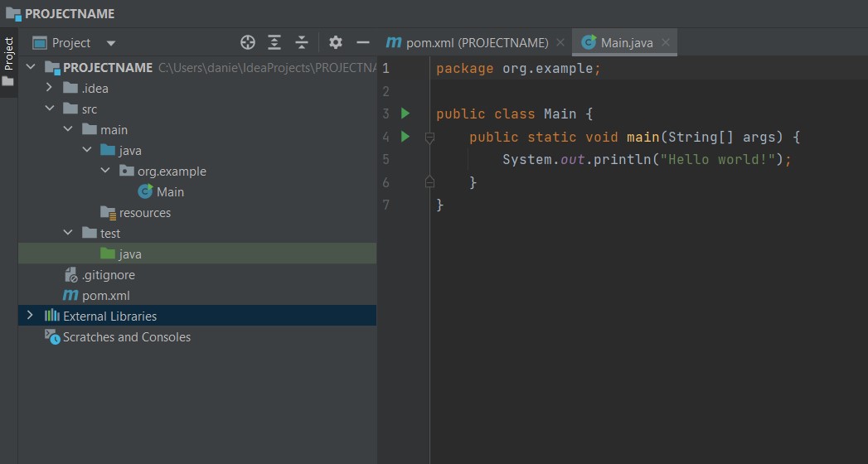Expand the .idea folder

coord(50,89)
